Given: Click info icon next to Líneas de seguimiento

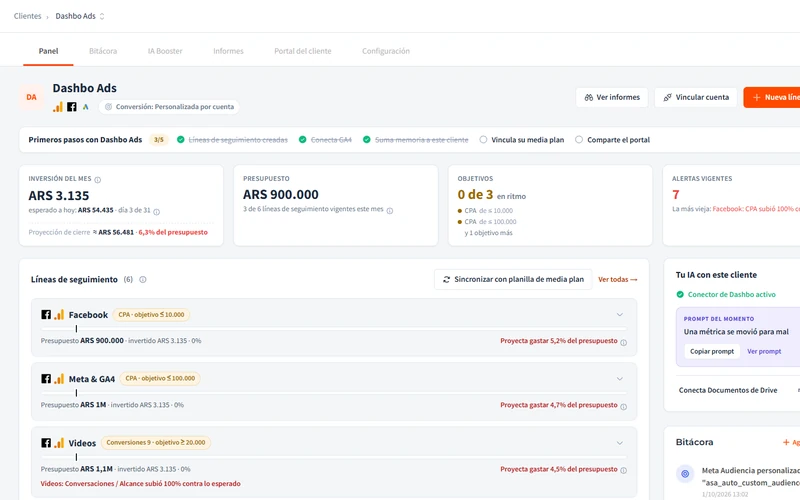Looking at the screenshot, I should point(143,280).
